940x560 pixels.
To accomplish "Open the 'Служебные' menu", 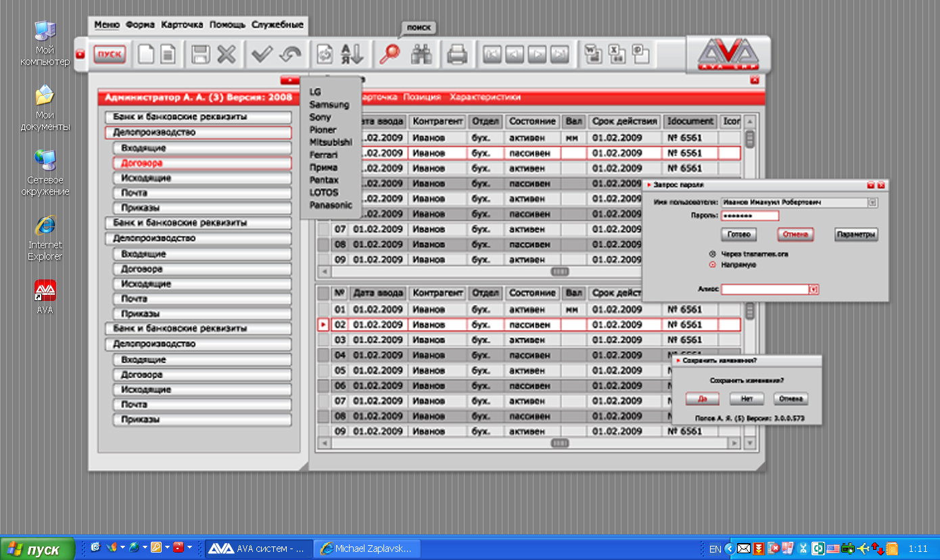I will click(x=277, y=25).
